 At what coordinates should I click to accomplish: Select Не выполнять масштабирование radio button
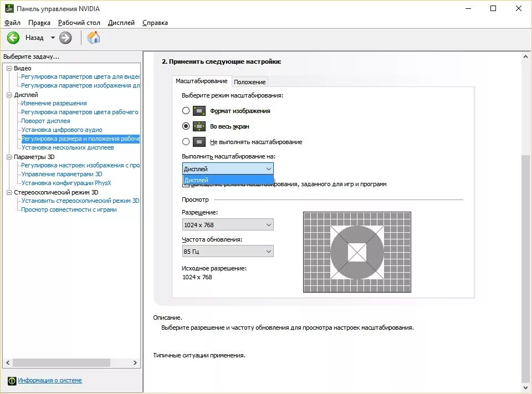click(186, 141)
